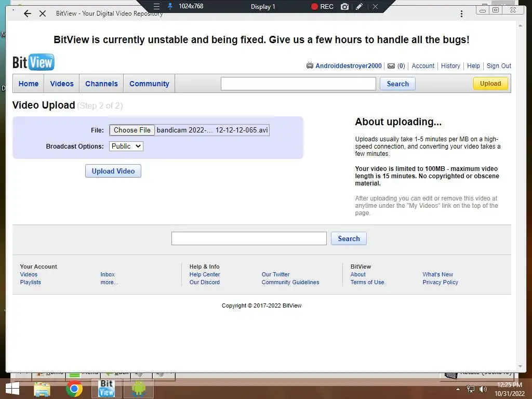Viewport: 532px width, 399px height.
Task: Open the Community tab
Action: pyautogui.click(x=149, y=84)
